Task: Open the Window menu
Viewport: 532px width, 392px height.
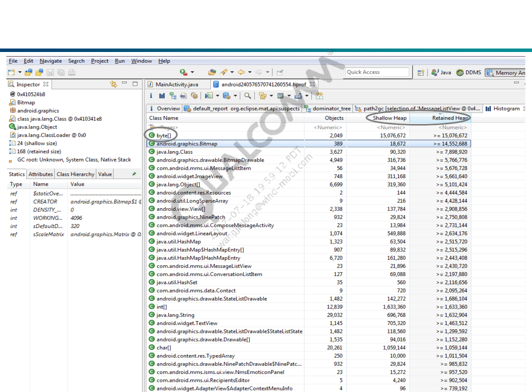Action: coord(141,61)
